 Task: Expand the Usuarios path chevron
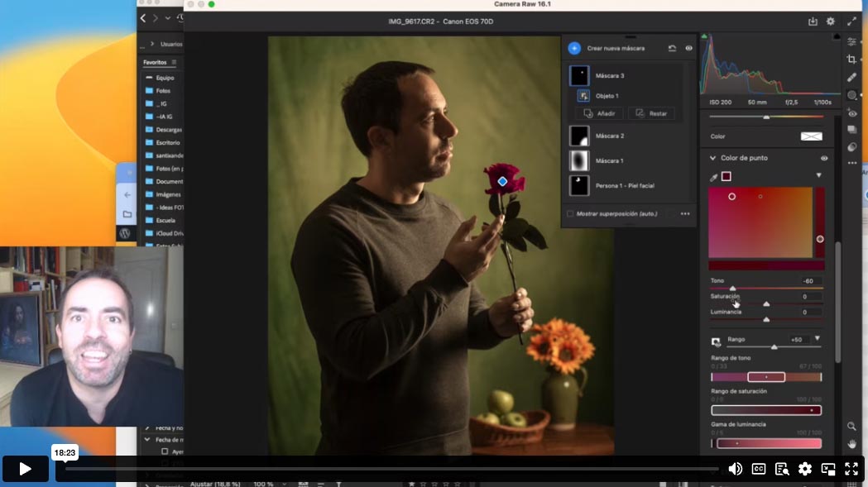(x=152, y=44)
